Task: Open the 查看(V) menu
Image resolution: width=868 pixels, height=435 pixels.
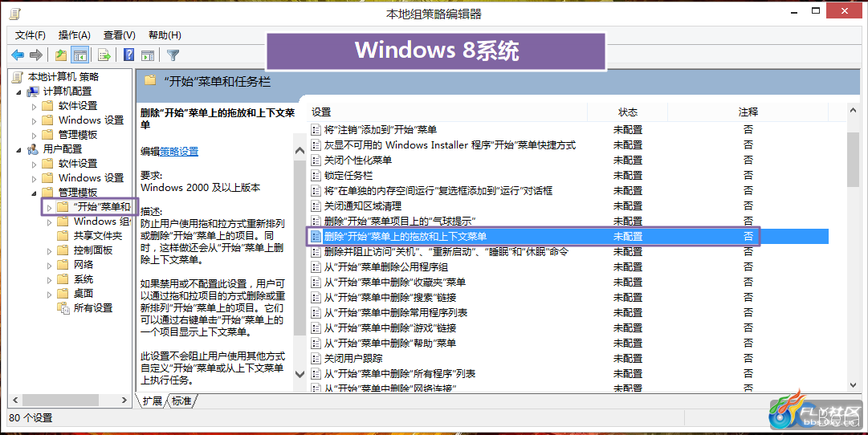Action: point(119,35)
